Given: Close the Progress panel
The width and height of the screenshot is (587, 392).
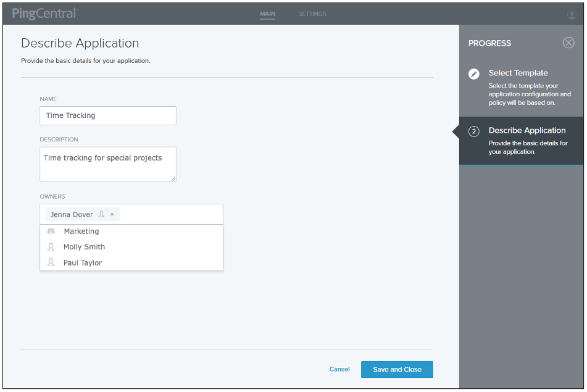Looking at the screenshot, I should coord(568,43).
